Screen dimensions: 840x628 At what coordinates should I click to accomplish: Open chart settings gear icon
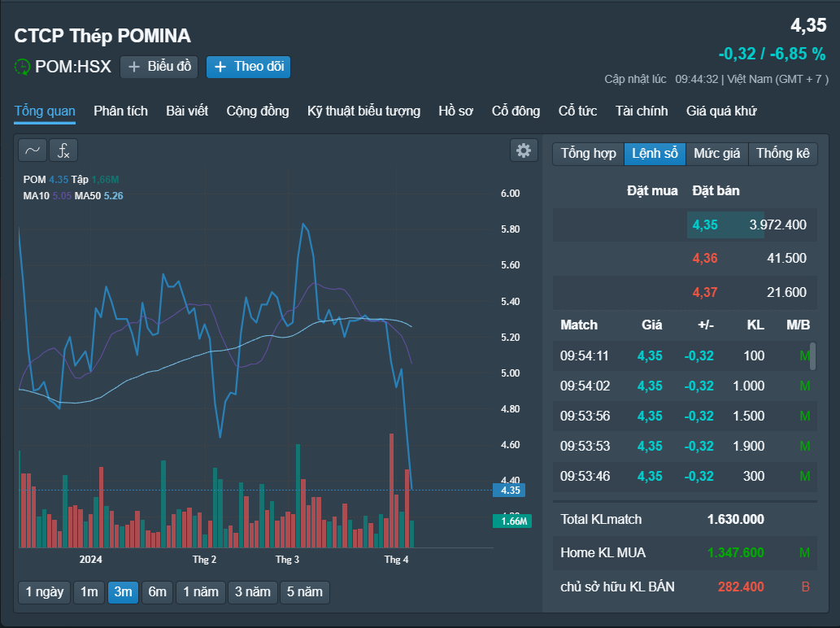coord(524,150)
